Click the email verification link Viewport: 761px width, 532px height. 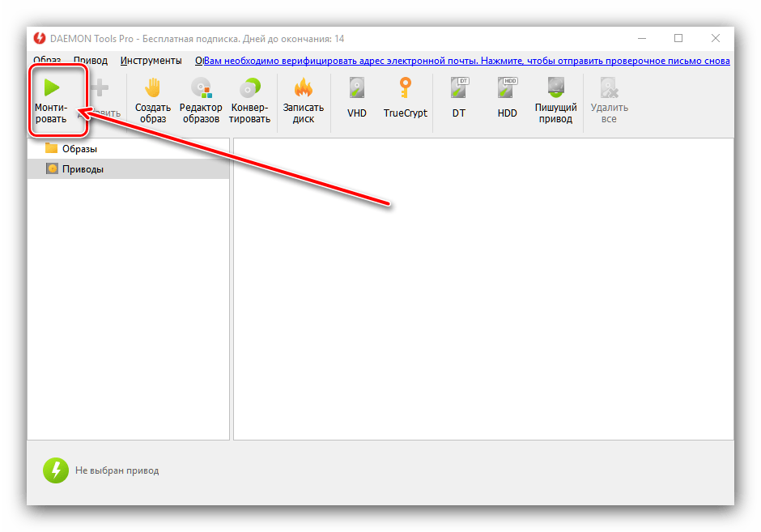(466, 61)
